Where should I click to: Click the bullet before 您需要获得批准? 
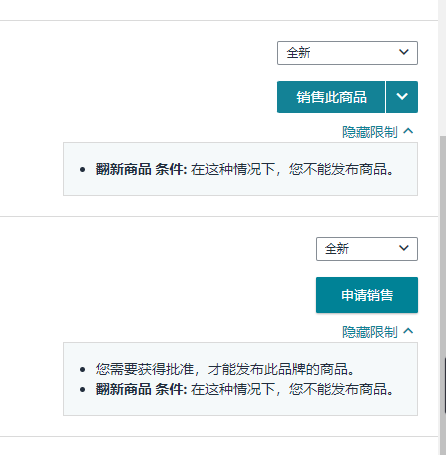click(83, 369)
